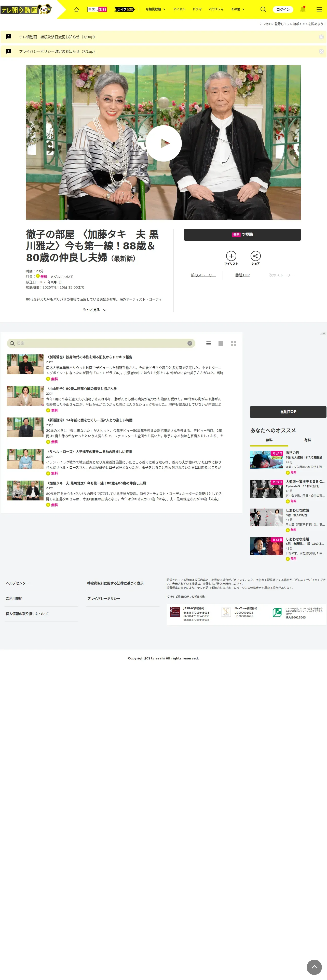The width and height of the screenshot is (327, 980).
Task: Click the NexTone license logo
Action: [x=226, y=612]
